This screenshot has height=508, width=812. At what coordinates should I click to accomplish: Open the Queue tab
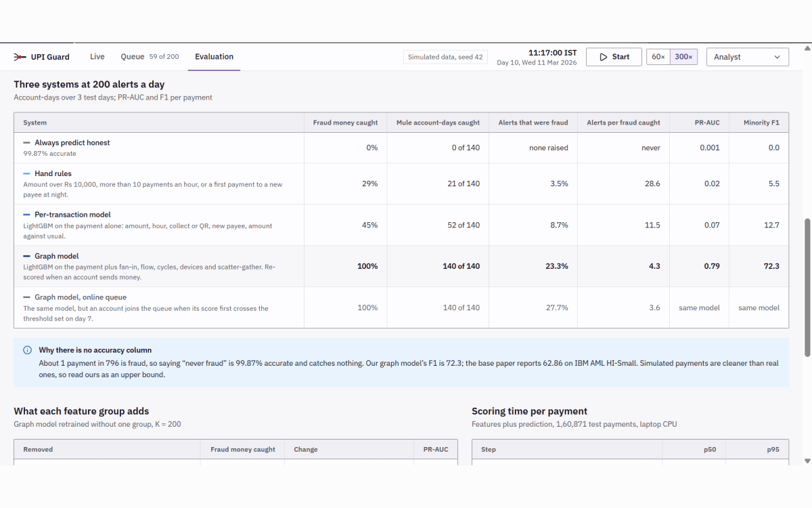coord(150,57)
